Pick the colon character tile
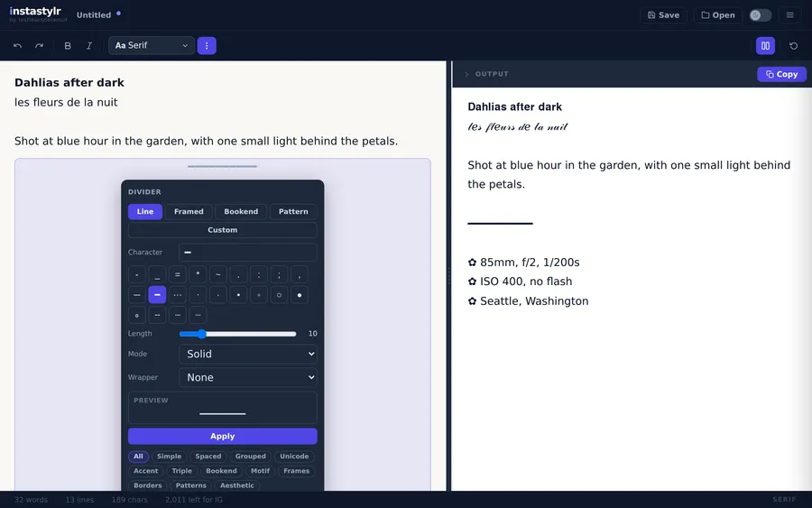The image size is (812, 508). click(258, 274)
